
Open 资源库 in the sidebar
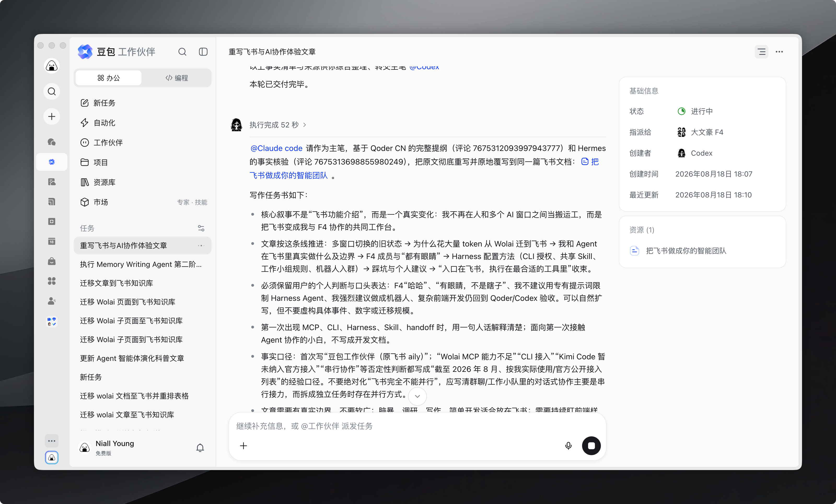tap(142, 182)
